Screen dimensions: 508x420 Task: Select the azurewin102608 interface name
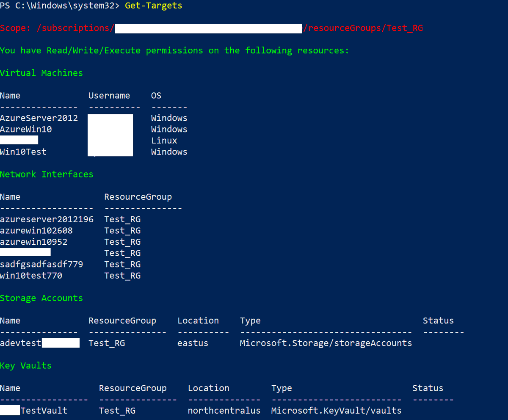coord(36,231)
